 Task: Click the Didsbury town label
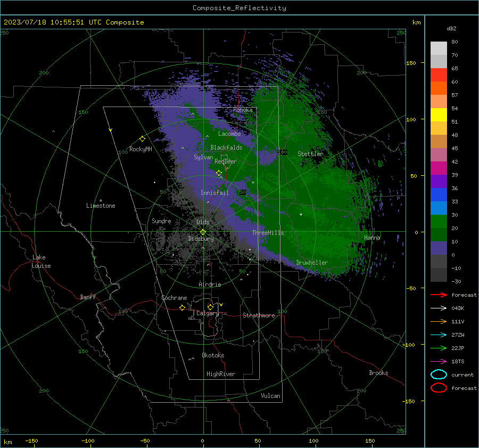201,239
